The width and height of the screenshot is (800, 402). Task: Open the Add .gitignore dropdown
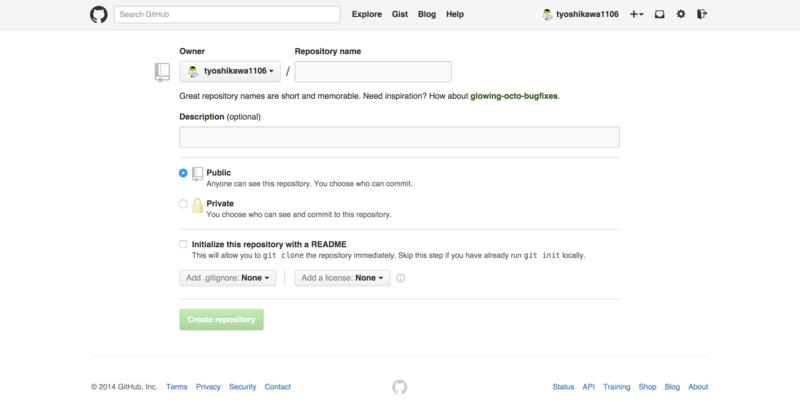pyautogui.click(x=228, y=278)
